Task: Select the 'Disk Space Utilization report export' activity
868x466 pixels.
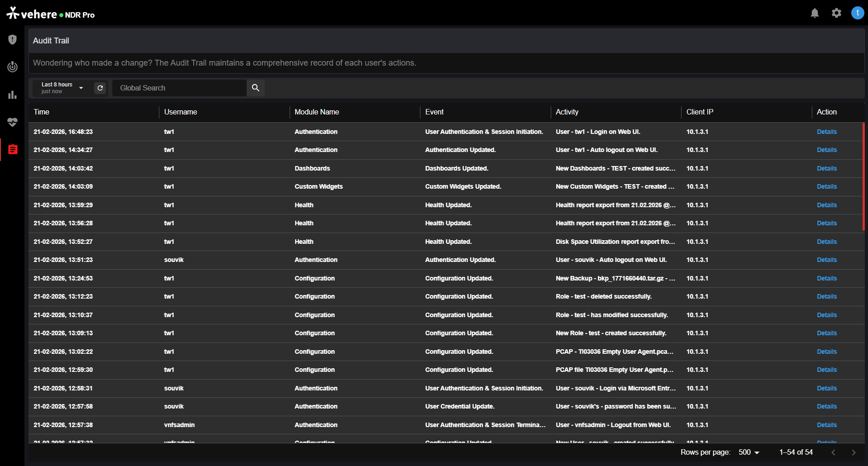Action: tap(615, 242)
